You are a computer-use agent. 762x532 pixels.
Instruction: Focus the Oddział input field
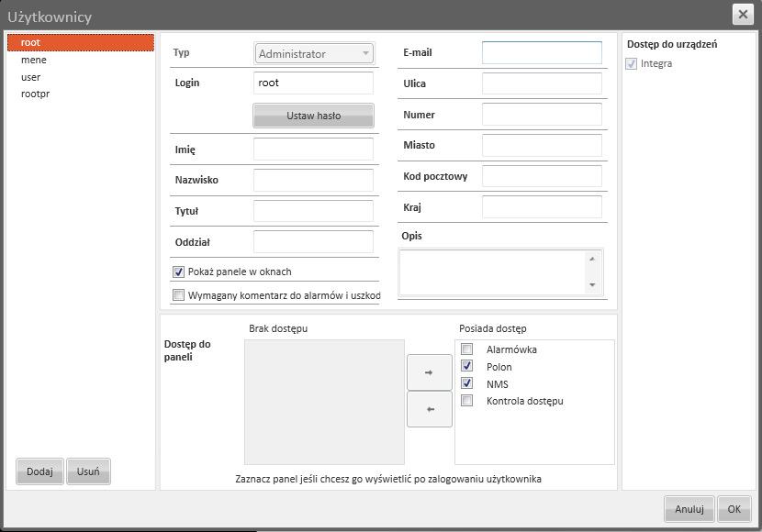point(313,242)
